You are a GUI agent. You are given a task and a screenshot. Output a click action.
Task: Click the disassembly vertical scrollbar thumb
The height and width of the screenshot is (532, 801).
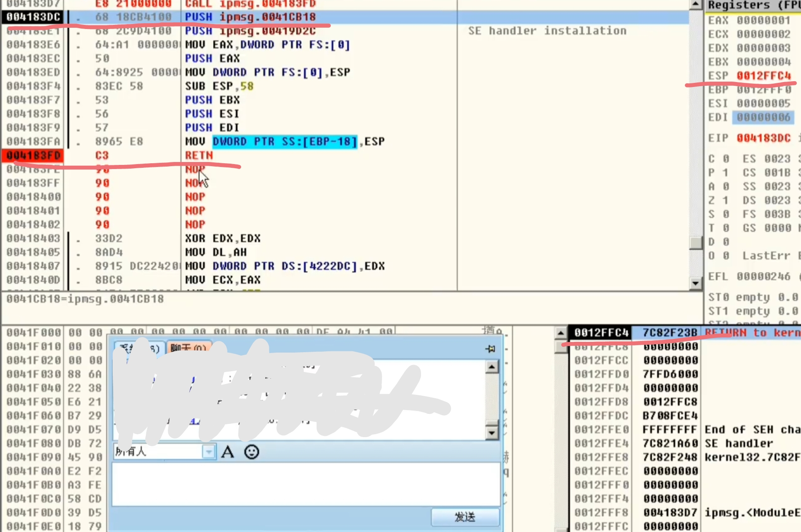(695, 242)
